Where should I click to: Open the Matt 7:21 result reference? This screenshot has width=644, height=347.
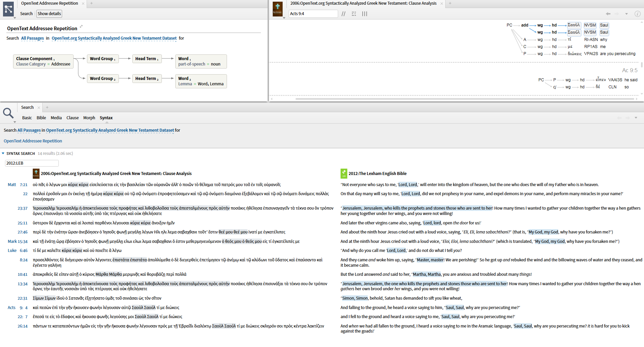point(17,185)
